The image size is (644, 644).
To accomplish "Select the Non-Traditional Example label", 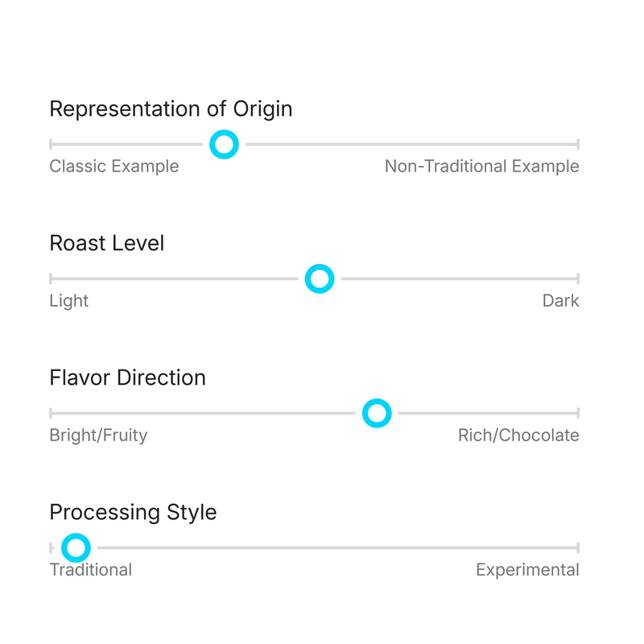I will (481, 167).
